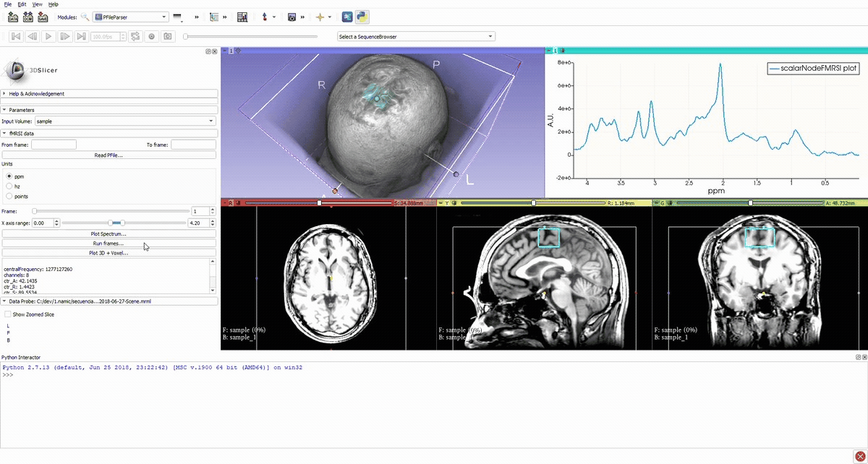Click the Read PFile... button

(x=109, y=155)
